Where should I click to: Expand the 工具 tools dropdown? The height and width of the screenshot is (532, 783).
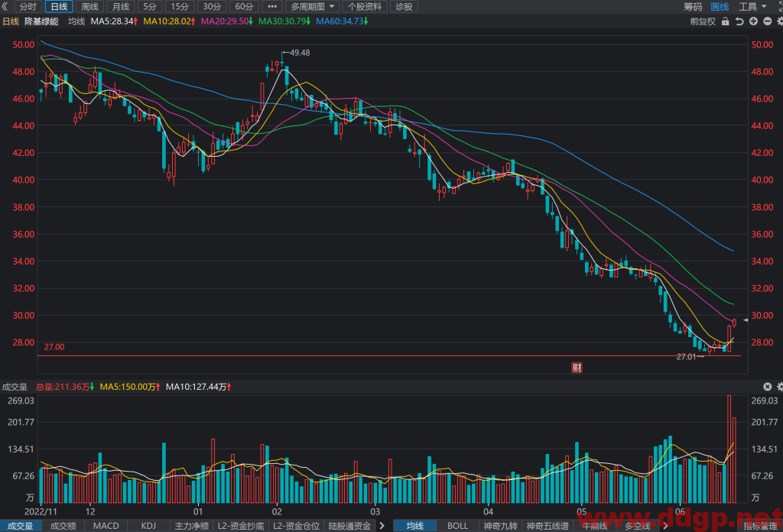click(x=752, y=6)
